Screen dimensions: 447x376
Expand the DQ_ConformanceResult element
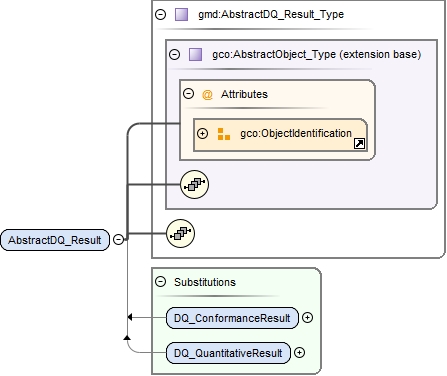pos(307,318)
